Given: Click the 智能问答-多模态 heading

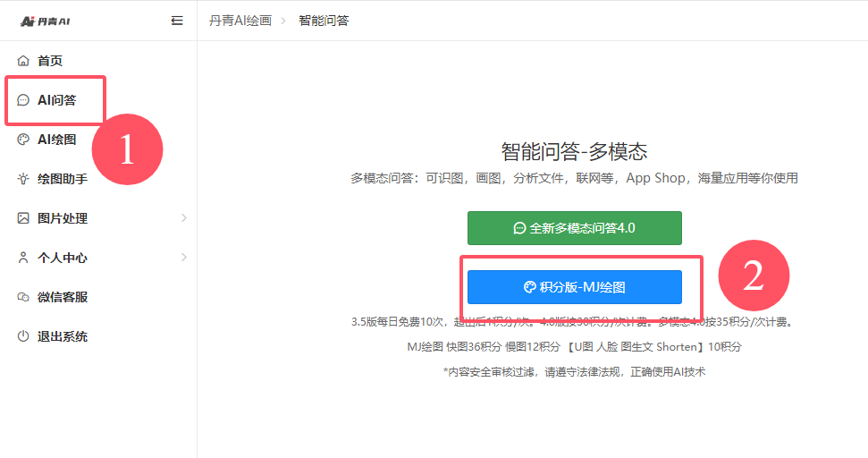Looking at the screenshot, I should [x=574, y=151].
